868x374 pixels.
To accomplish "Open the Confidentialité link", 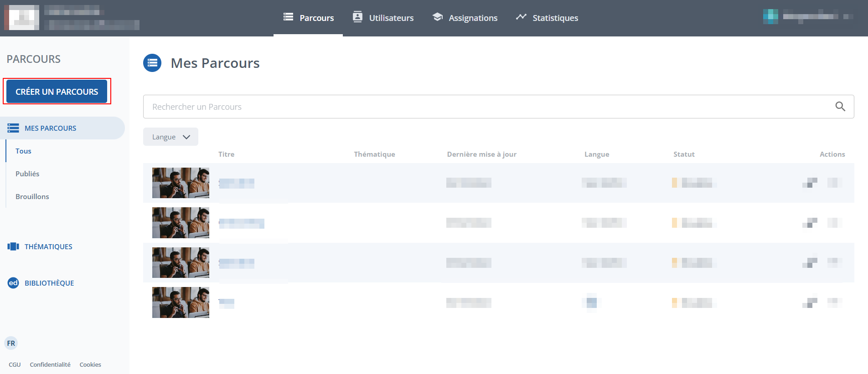I will point(50,364).
